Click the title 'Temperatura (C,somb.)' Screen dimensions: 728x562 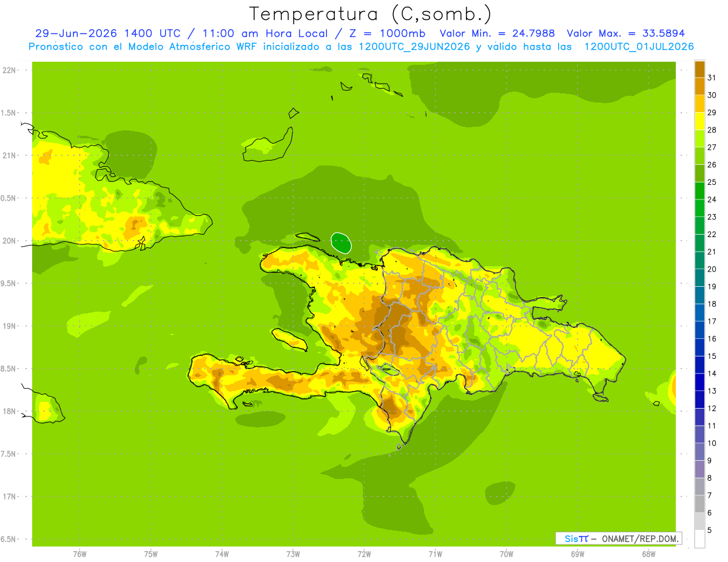tap(371, 15)
